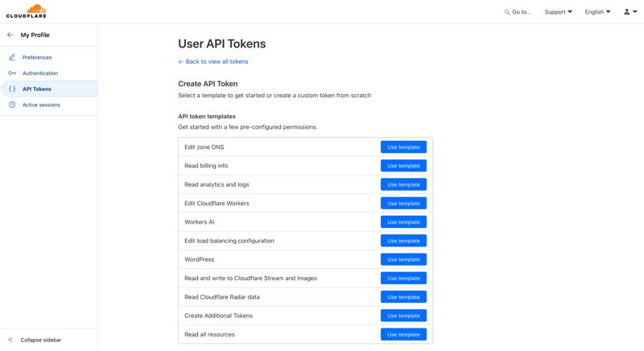Open the English language dropdown
The width and height of the screenshot is (644, 351).
(597, 12)
